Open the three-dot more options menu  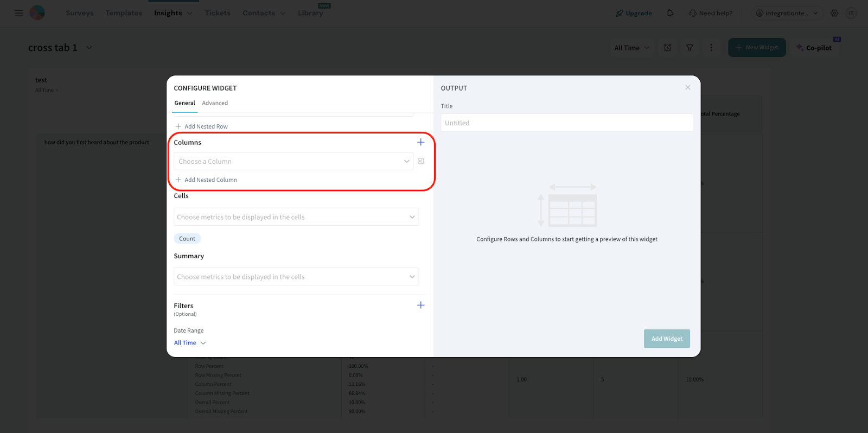[x=711, y=48]
